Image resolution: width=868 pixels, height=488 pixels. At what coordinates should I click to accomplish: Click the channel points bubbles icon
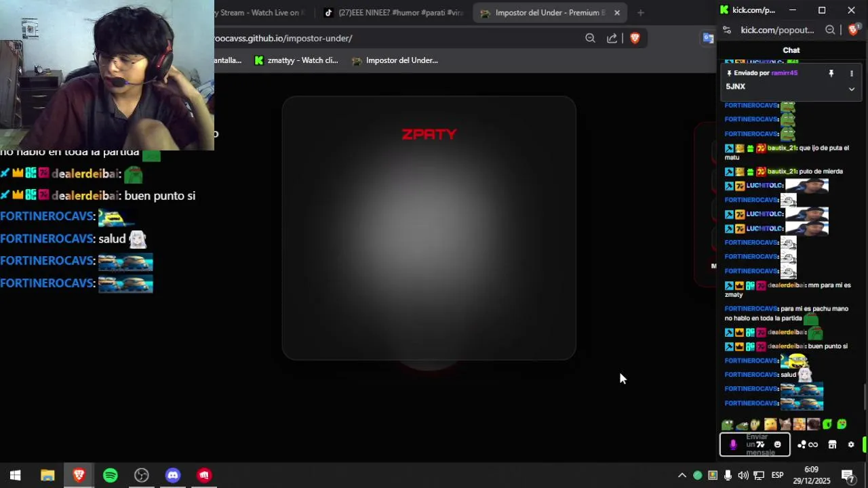802,445
